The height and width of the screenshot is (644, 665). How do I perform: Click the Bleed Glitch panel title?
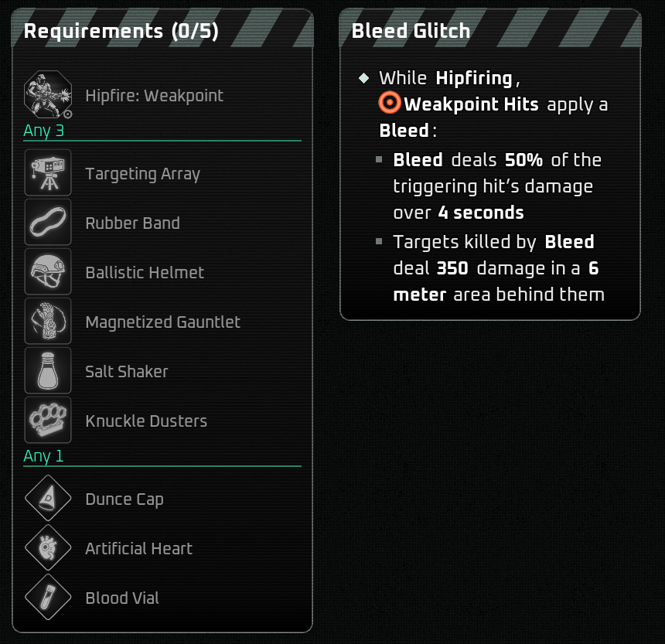(x=411, y=31)
